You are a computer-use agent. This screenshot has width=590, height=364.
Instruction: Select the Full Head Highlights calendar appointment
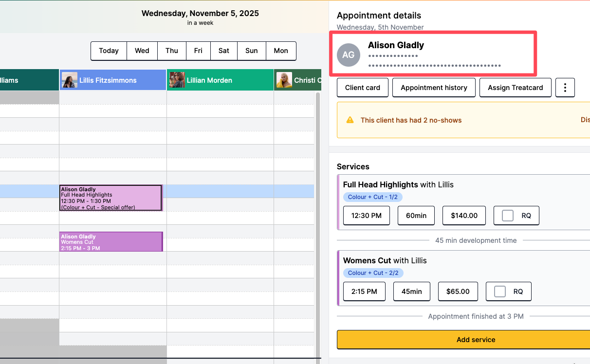coord(110,198)
